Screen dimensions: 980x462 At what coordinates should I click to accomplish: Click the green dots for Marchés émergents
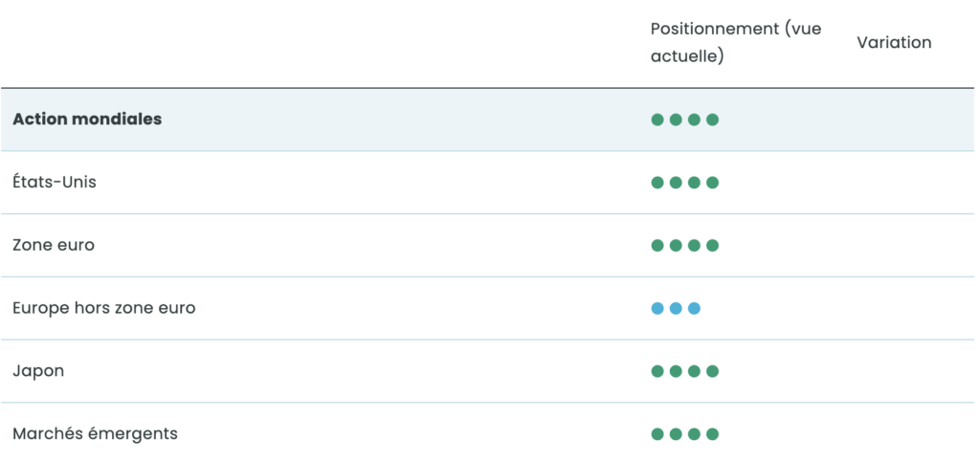(684, 434)
